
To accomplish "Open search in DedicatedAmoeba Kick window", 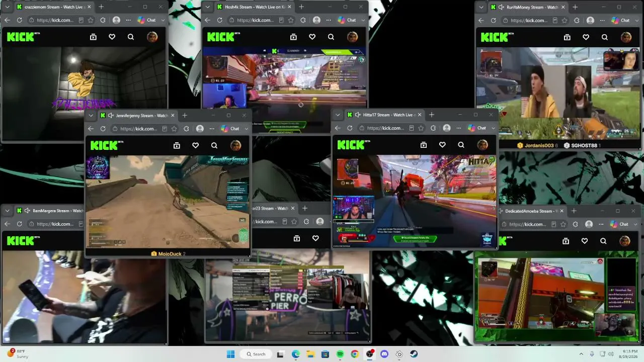I will [x=603, y=241].
